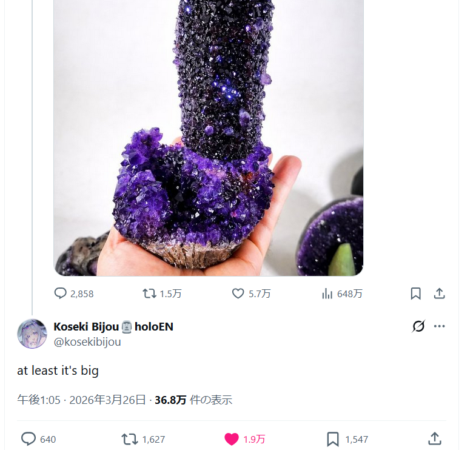476x450 pixels.
Task: Bookmark the amethyst crystal image post
Action: coord(415,294)
